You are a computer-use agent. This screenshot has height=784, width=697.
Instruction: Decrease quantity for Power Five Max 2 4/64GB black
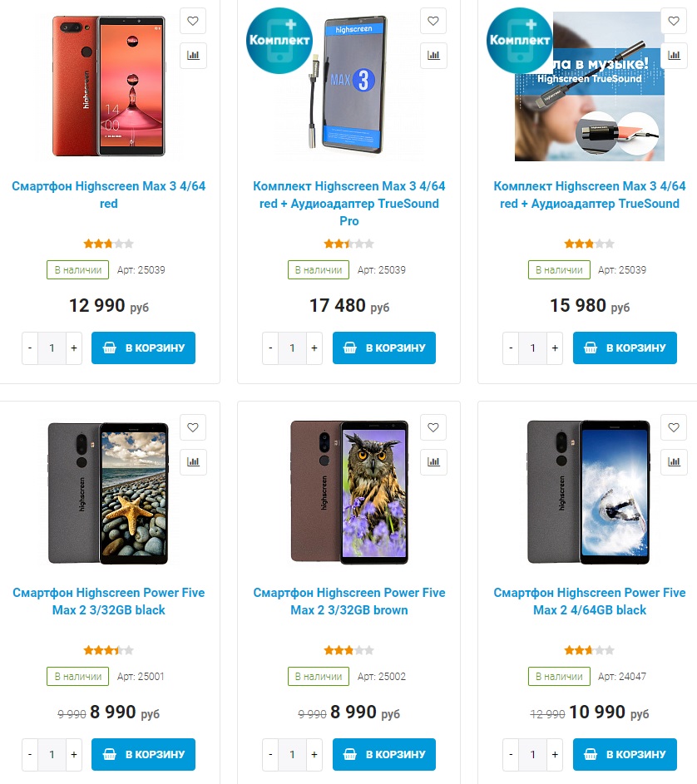[x=511, y=755]
